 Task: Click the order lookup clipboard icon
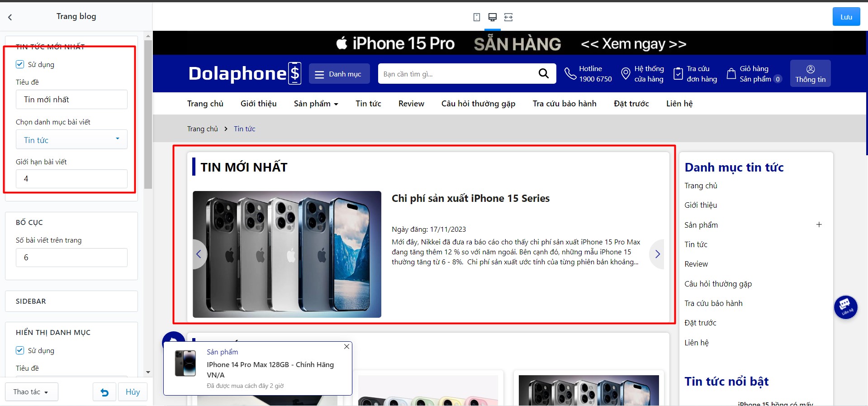(x=678, y=73)
